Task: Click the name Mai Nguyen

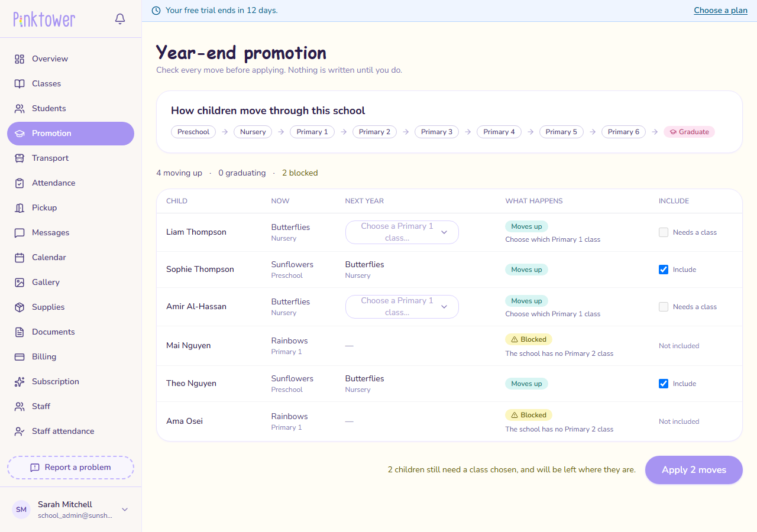Action: coord(189,345)
